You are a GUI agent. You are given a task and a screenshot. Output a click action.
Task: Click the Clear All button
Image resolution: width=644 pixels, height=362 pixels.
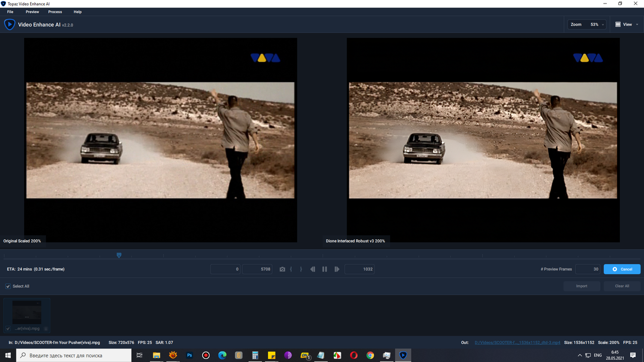pyautogui.click(x=622, y=286)
